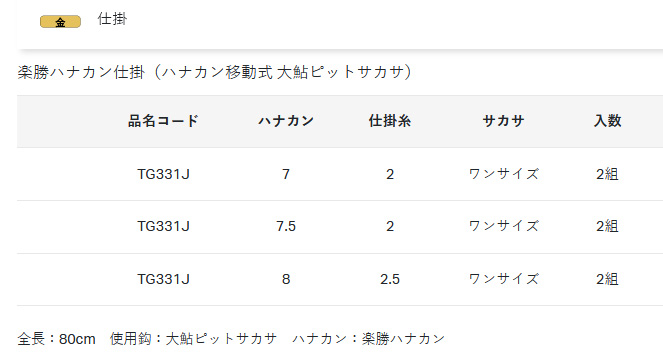Click the gold 金 color swatch badge

pyautogui.click(x=60, y=22)
